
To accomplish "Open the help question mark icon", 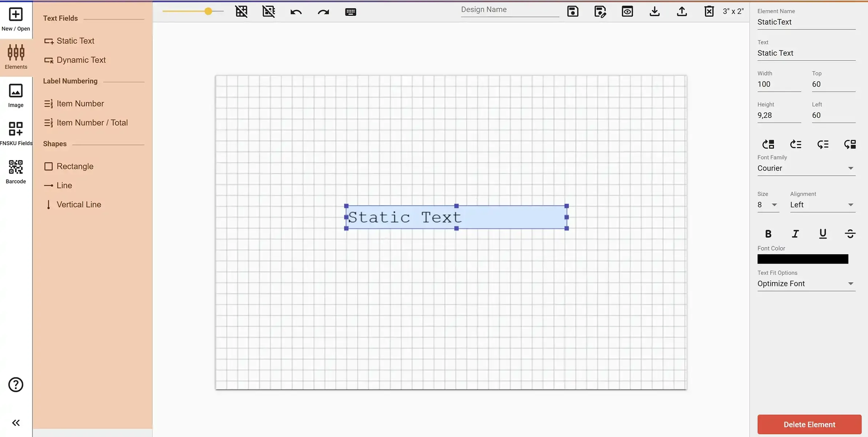I will pos(16,385).
